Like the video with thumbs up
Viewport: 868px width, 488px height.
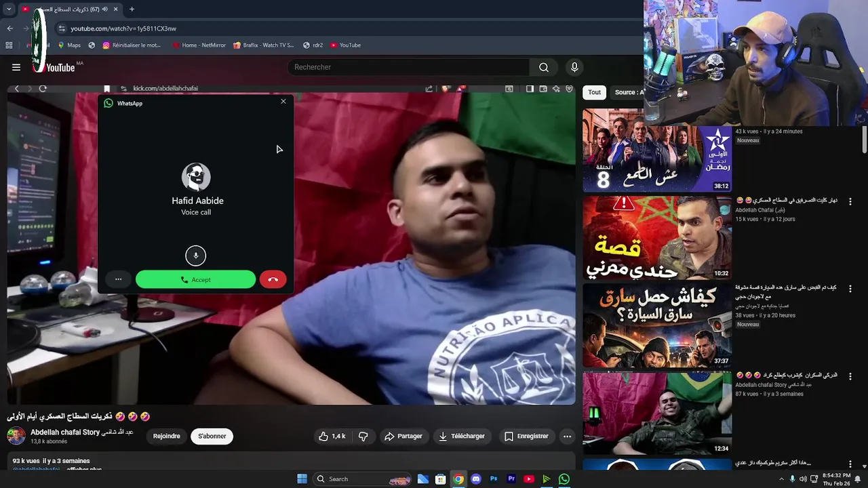[332, 436]
